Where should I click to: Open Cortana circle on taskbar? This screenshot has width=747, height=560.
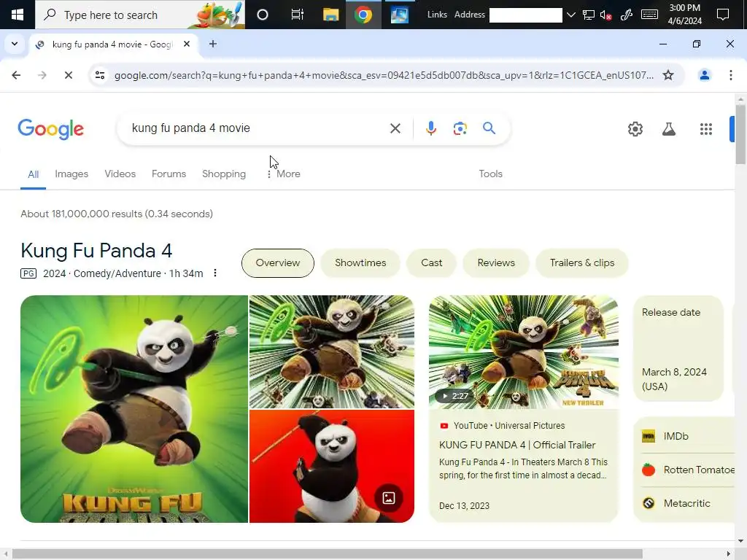coord(262,15)
